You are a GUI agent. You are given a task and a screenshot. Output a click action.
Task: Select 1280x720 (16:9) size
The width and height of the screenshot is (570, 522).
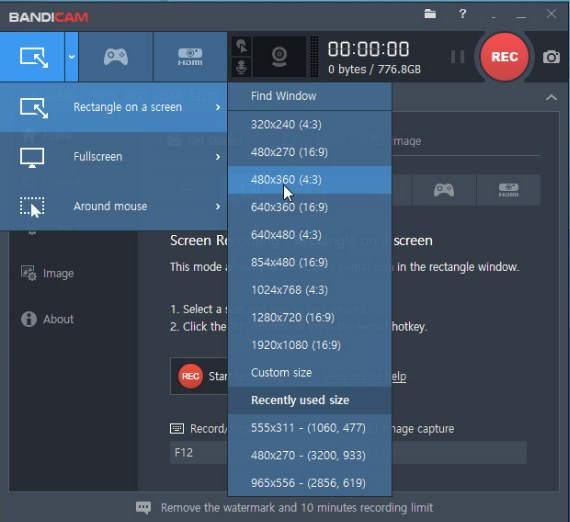(310, 318)
